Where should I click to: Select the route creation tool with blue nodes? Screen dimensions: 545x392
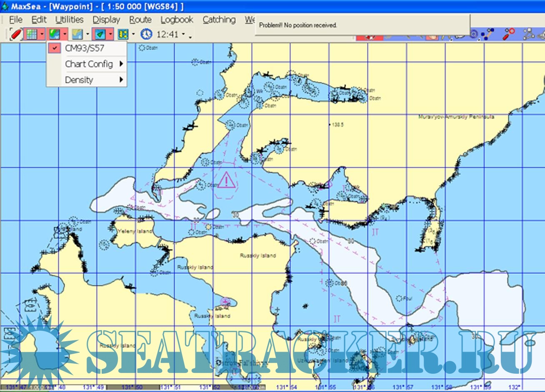[x=487, y=34]
